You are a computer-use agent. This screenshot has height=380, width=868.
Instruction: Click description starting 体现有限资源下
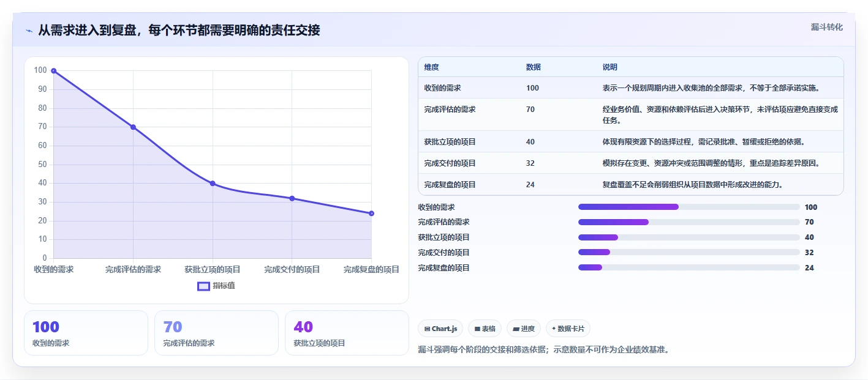click(x=703, y=142)
